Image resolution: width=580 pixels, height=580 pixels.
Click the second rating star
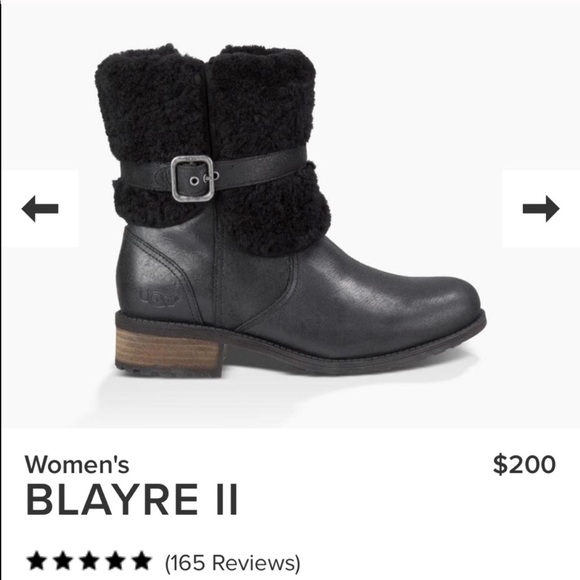tap(63, 561)
